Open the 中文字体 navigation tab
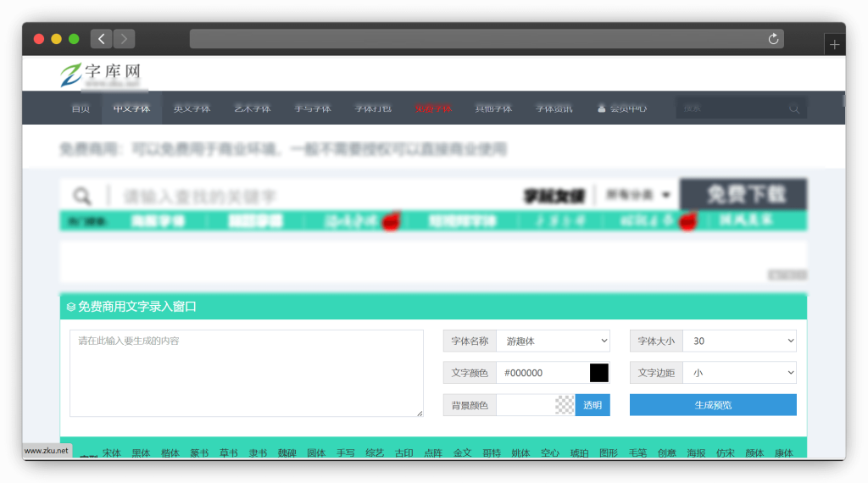Viewport: 868px width, 483px height. pyautogui.click(x=131, y=108)
